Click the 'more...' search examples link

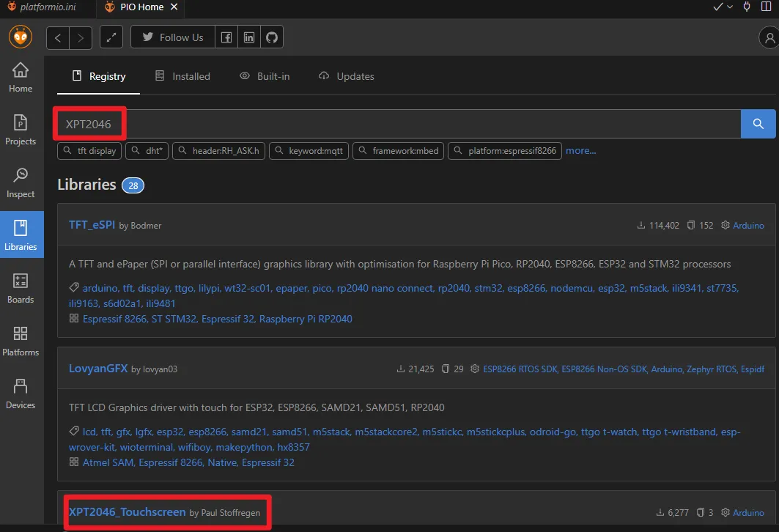(x=581, y=150)
